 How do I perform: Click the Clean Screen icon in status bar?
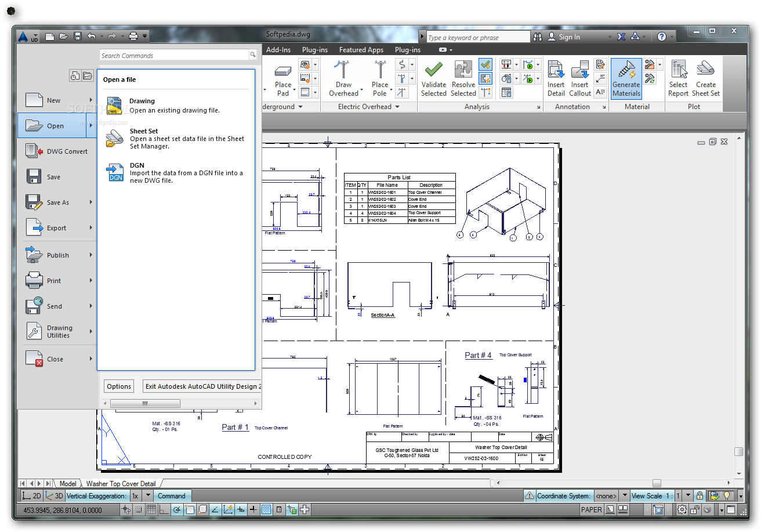tap(731, 510)
